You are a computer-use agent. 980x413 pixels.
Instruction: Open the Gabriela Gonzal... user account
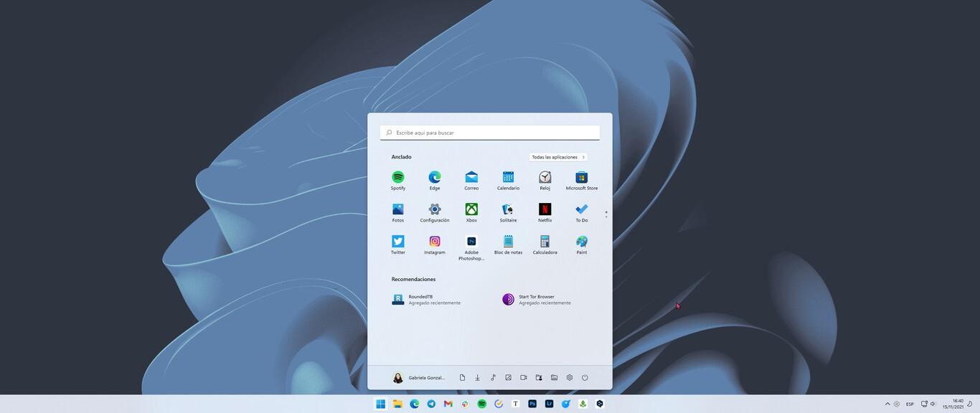click(x=419, y=378)
